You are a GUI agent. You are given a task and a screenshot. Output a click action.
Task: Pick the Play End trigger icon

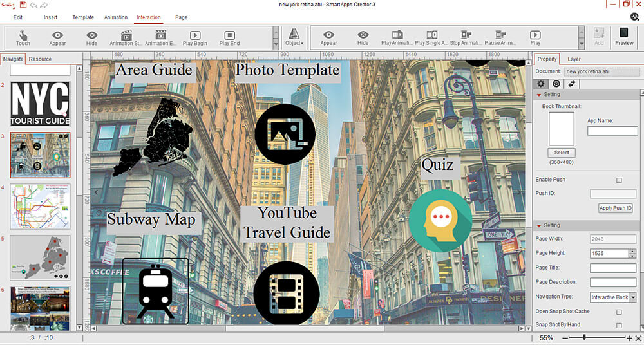pyautogui.click(x=230, y=35)
